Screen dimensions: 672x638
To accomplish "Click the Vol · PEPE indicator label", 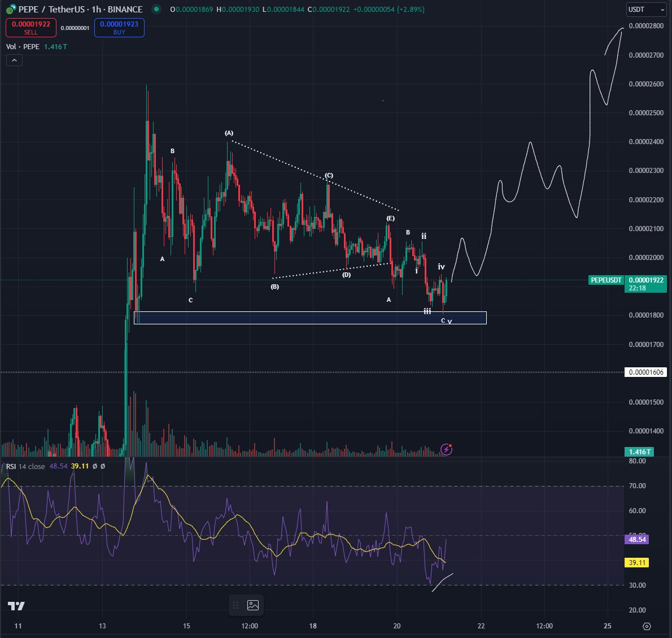I will click(23, 47).
